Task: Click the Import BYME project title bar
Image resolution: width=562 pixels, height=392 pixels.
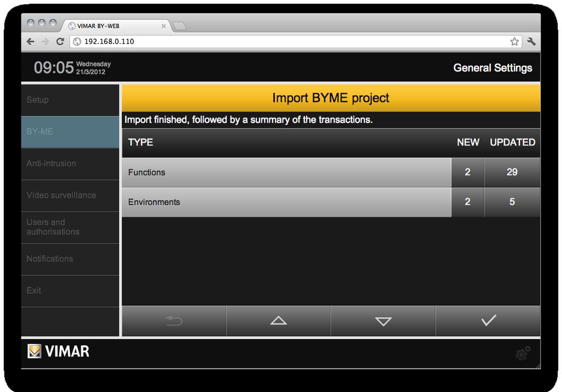Action: tap(331, 98)
